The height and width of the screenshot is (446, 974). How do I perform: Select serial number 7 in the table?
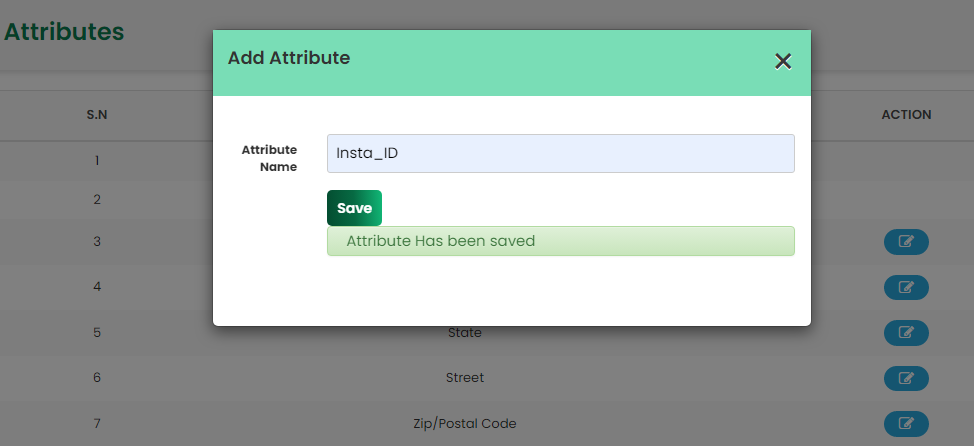click(x=97, y=424)
